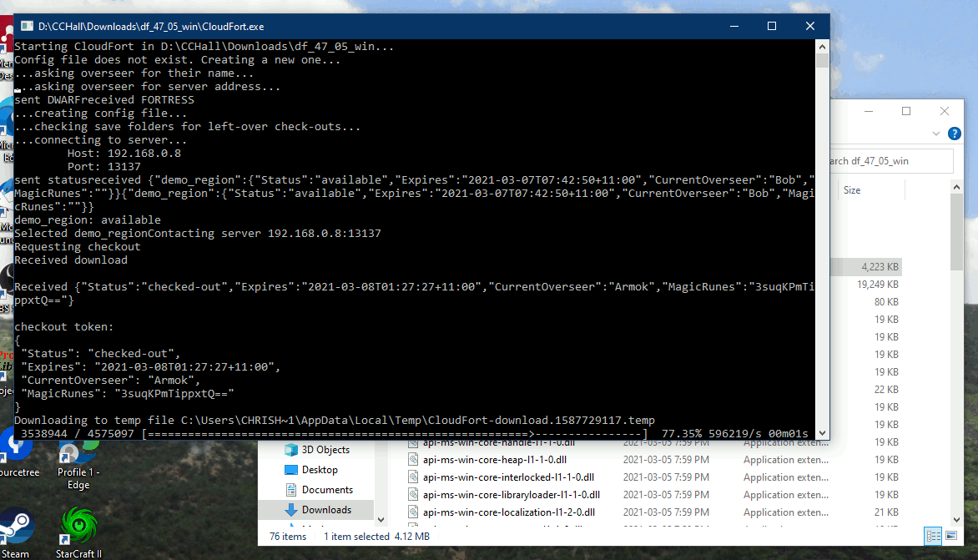Click the console window title path text
978x560 pixels.
tap(151, 26)
